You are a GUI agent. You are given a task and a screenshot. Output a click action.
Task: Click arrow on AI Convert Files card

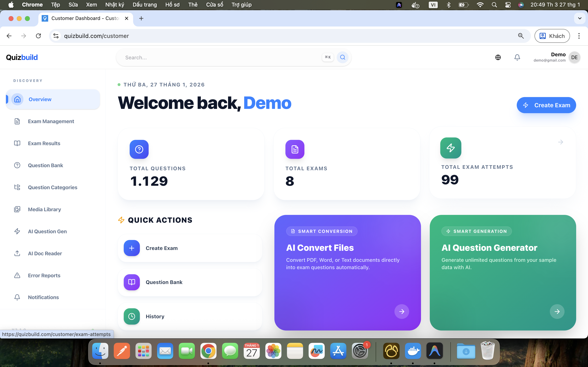[402, 311]
